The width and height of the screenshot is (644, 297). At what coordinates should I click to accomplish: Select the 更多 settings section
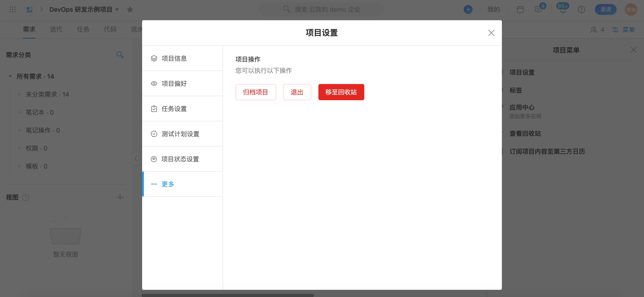point(182,184)
